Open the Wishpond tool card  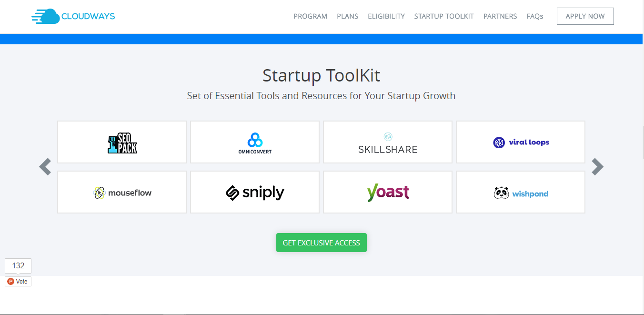[x=521, y=192]
